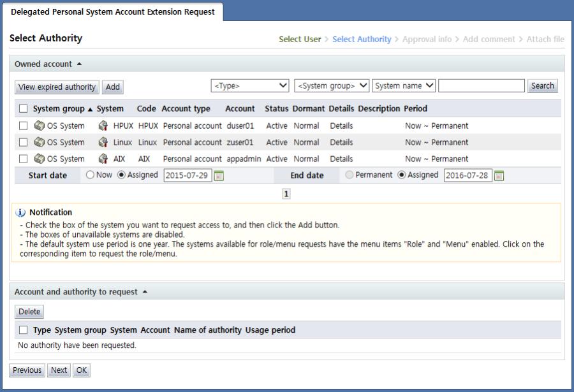Sort by the System group column header
574x392 pixels.
coord(59,109)
